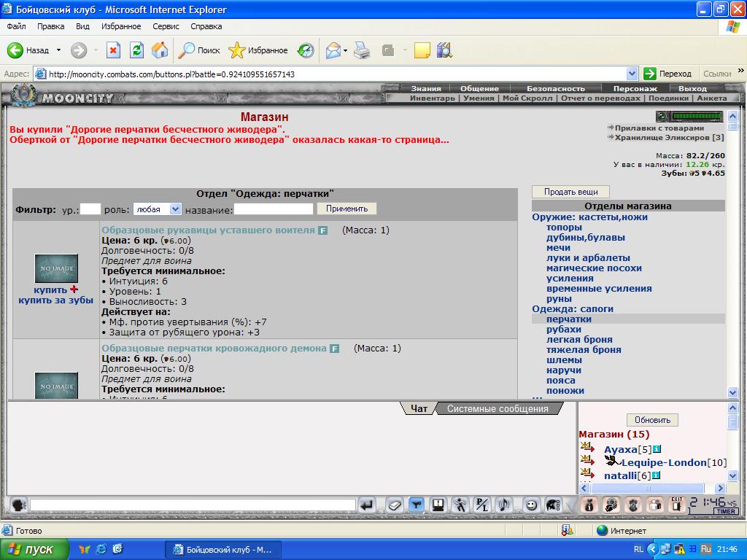This screenshot has width=747, height=560.
Task: Click the info icon next to Ayaxa
Action: click(657, 449)
